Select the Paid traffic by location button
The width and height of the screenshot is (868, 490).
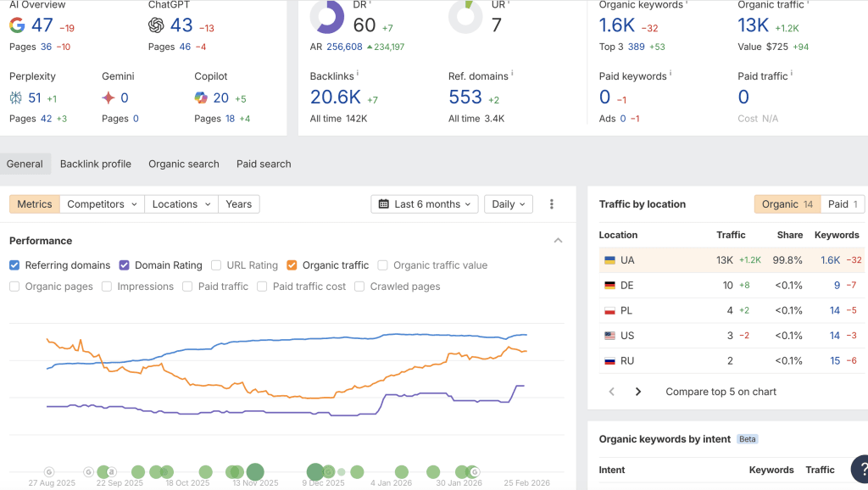[843, 204]
